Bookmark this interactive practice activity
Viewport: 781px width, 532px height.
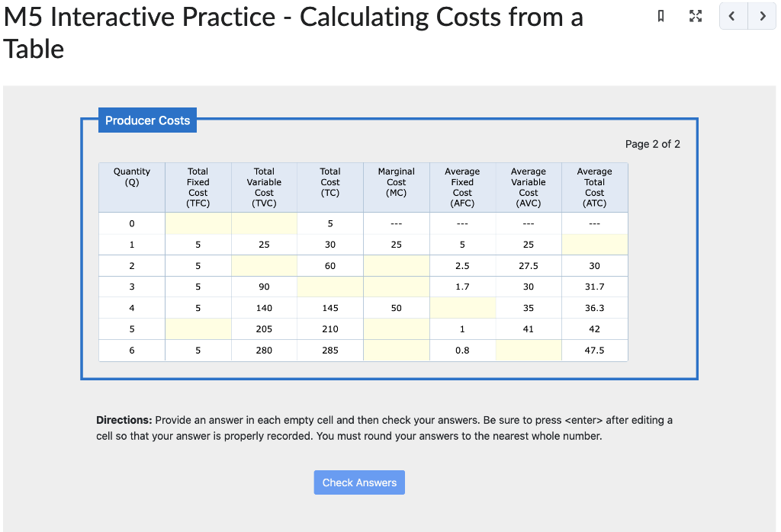tap(660, 16)
